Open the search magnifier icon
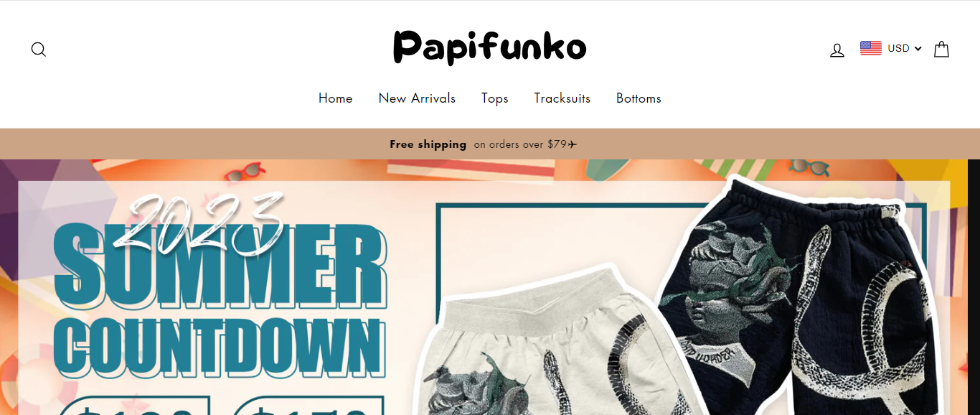Screen dimensions: 980x415 (x=39, y=50)
